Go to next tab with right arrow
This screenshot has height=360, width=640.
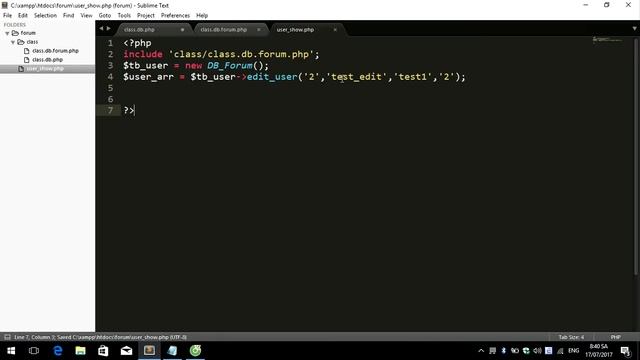[x=108, y=29]
